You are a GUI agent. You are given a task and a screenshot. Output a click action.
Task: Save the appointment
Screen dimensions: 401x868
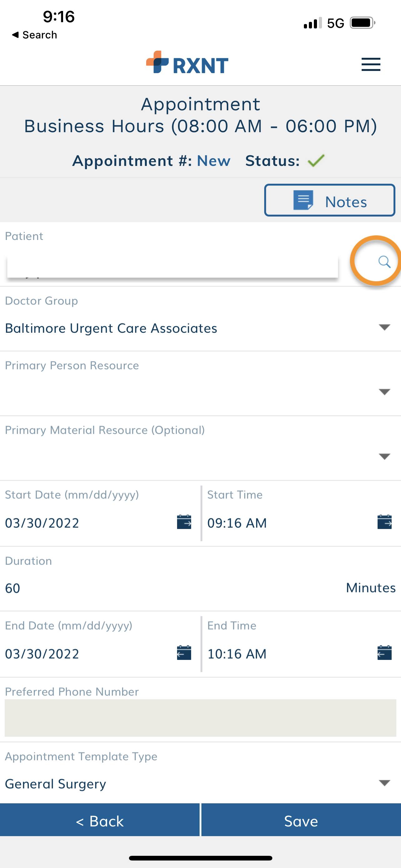tap(301, 821)
